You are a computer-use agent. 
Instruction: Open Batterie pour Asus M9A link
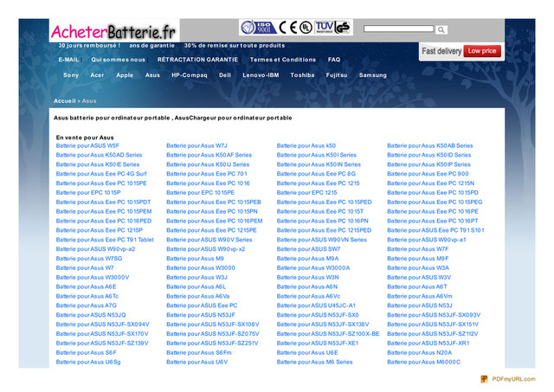(x=308, y=259)
